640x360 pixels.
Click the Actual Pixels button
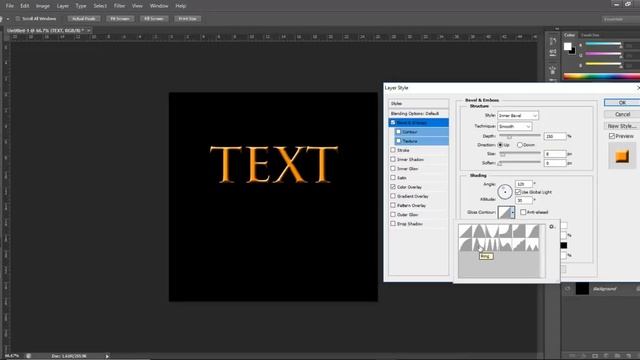coord(84,19)
